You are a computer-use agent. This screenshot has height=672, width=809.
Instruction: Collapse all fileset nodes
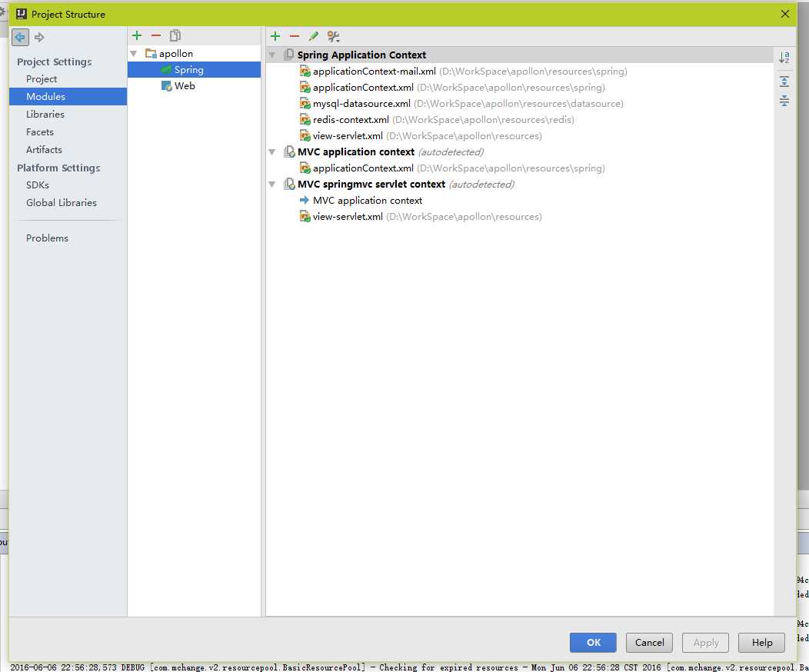pyautogui.click(x=784, y=101)
